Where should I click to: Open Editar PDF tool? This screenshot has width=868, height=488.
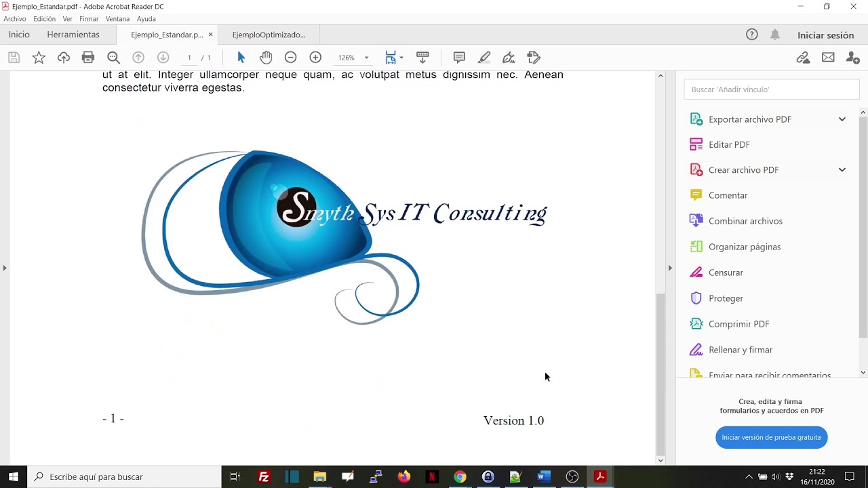tap(729, 144)
